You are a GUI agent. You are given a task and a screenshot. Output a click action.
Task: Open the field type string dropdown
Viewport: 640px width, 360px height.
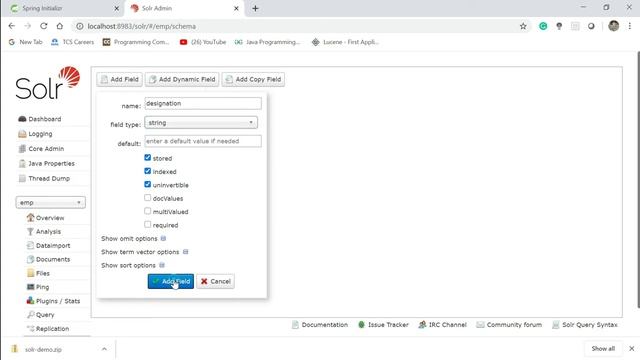coord(201,122)
